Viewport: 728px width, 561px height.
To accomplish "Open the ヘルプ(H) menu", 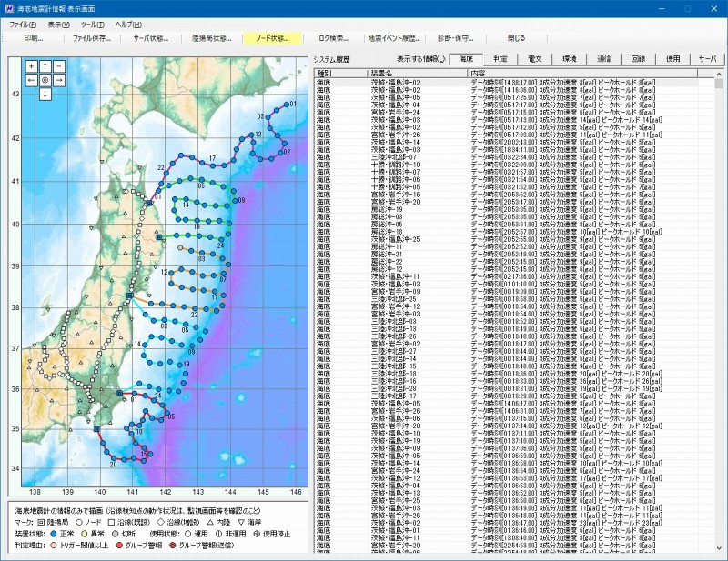I will click(128, 25).
